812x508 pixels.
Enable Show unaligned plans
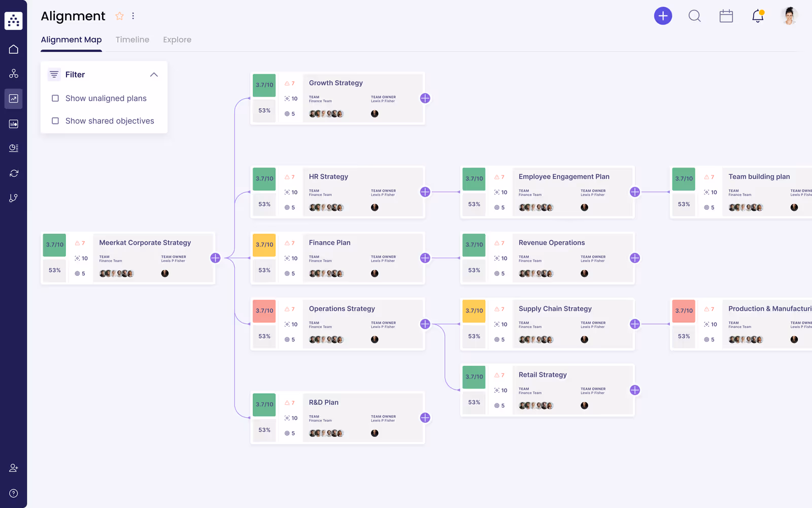(55, 98)
